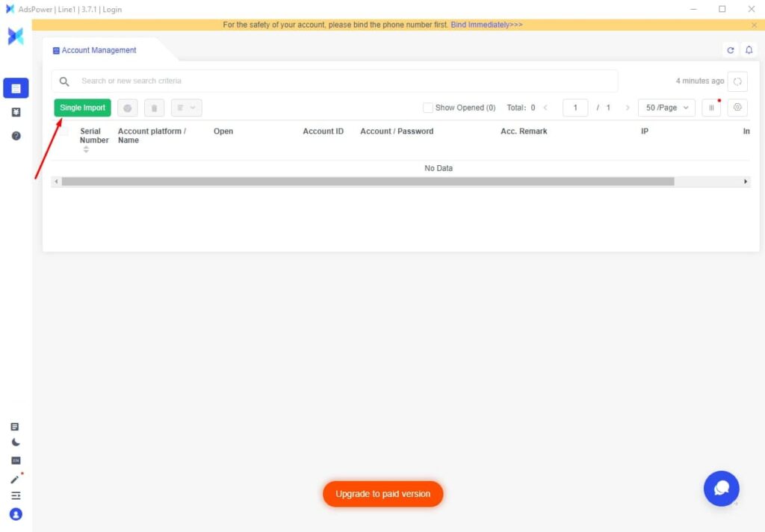The image size is (765, 532).
Task: Open the live chat support bubble
Action: (x=721, y=489)
